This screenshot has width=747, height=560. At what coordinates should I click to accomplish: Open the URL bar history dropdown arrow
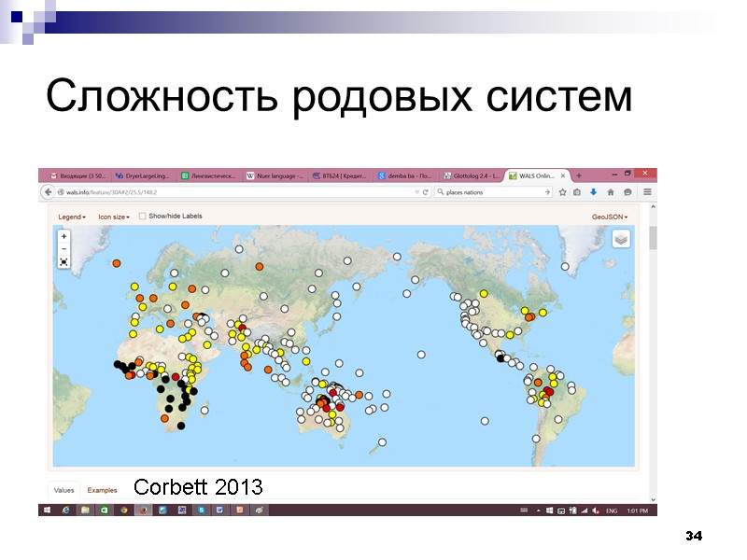point(416,192)
